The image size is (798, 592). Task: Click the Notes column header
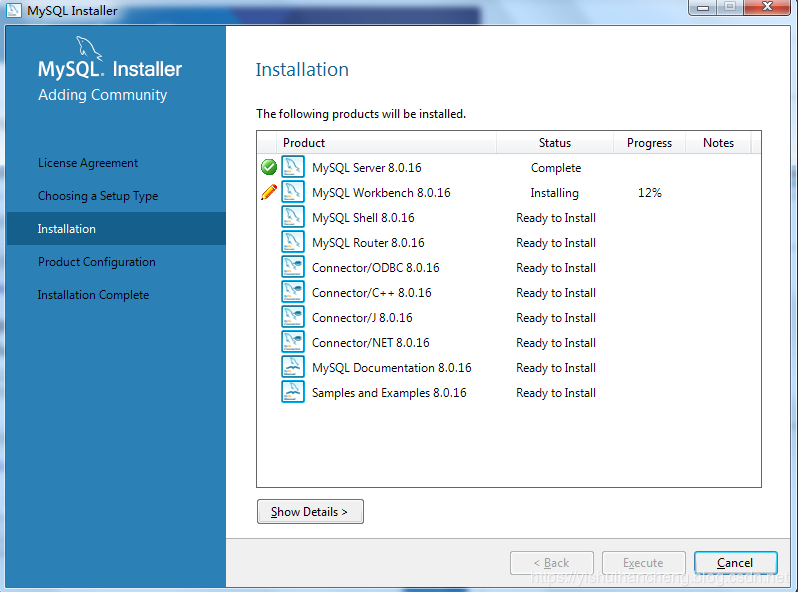[x=718, y=143]
